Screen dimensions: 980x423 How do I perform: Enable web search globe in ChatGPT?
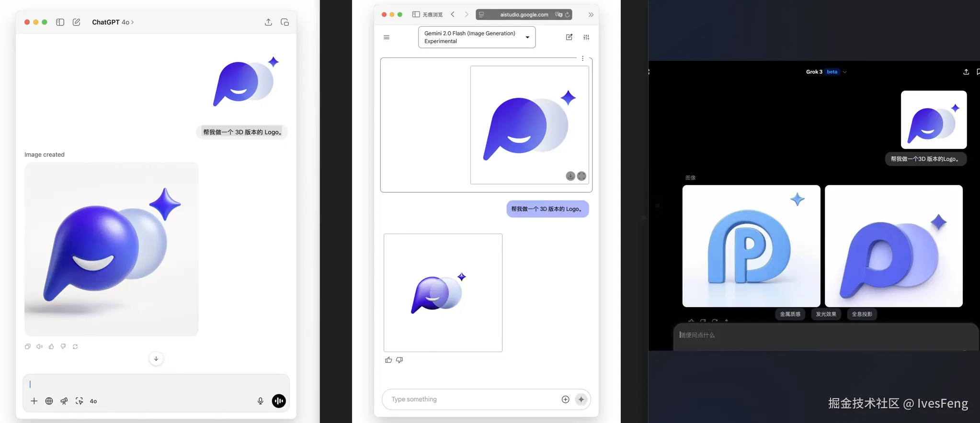tap(49, 401)
